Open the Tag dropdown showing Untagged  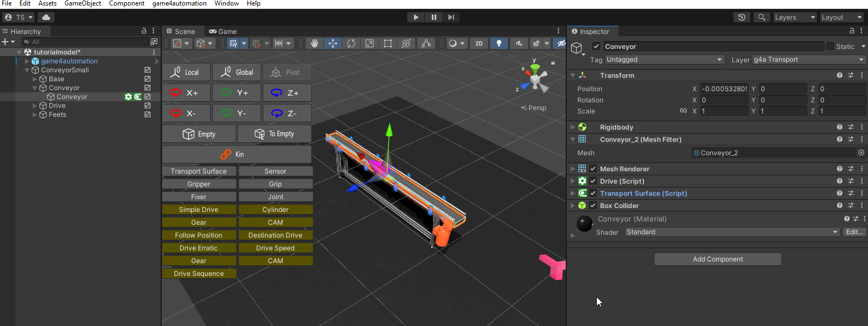click(x=665, y=60)
